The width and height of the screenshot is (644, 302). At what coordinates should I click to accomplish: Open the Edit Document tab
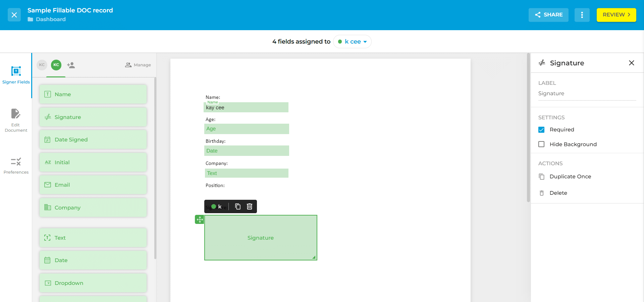[x=16, y=121]
